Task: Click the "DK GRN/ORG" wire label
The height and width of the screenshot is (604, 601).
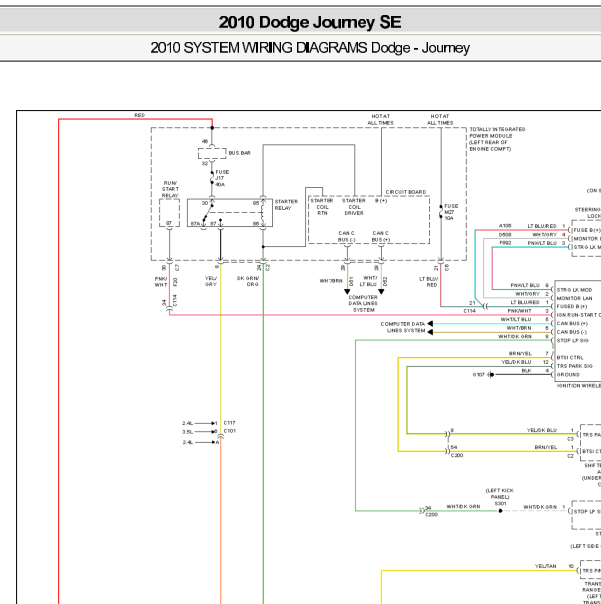Action: (x=248, y=281)
